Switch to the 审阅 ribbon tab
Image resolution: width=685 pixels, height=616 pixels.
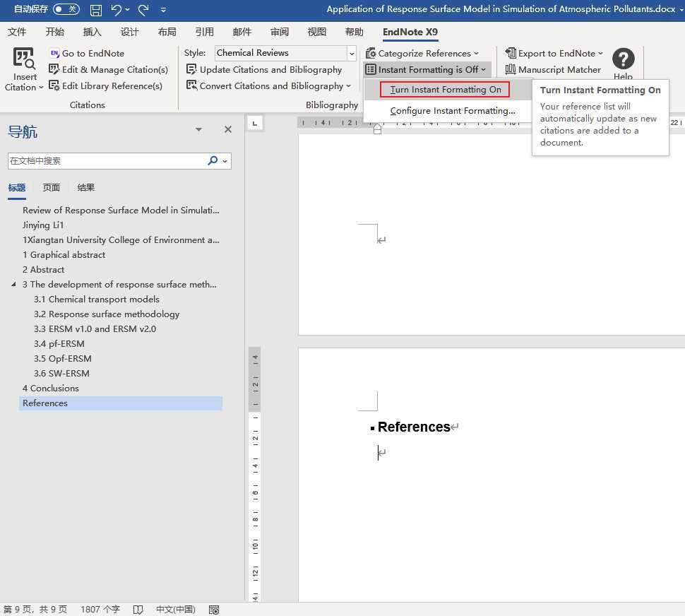[279, 32]
